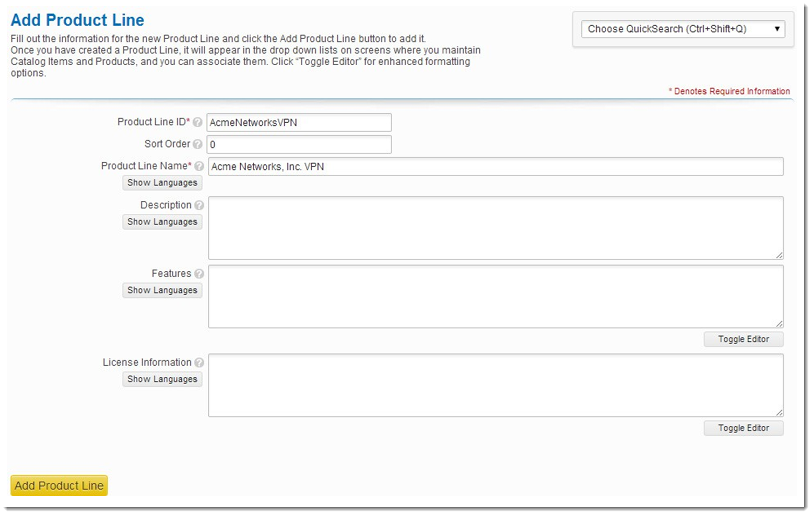The width and height of the screenshot is (812, 515).
Task: Click help icon next to Description label
Action: coord(199,205)
